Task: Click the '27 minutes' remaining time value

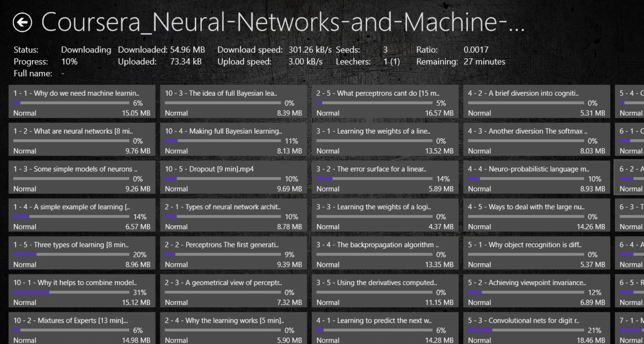Action: (484, 62)
